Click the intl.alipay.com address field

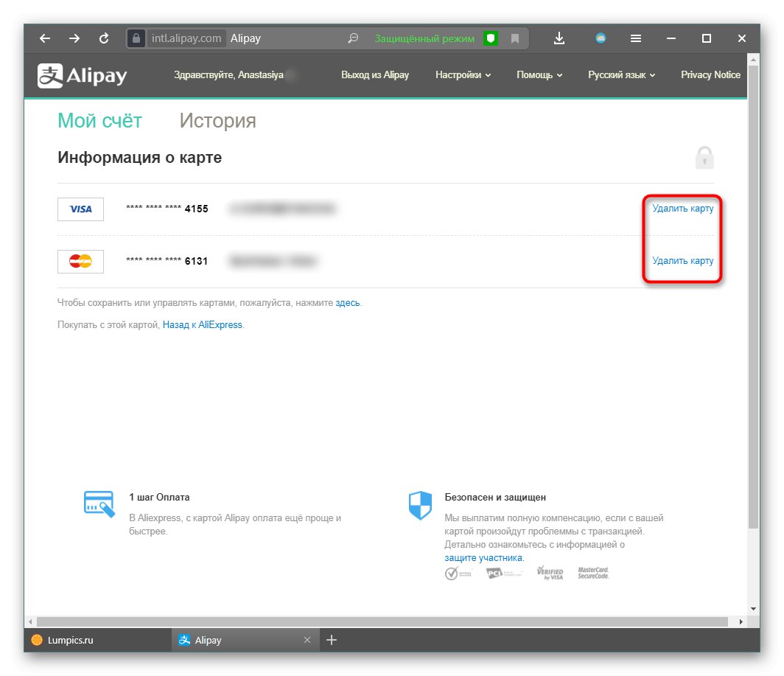186,38
